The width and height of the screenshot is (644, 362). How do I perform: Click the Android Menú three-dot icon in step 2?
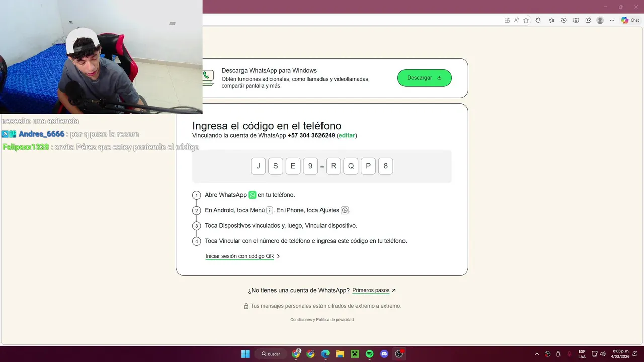(x=270, y=210)
